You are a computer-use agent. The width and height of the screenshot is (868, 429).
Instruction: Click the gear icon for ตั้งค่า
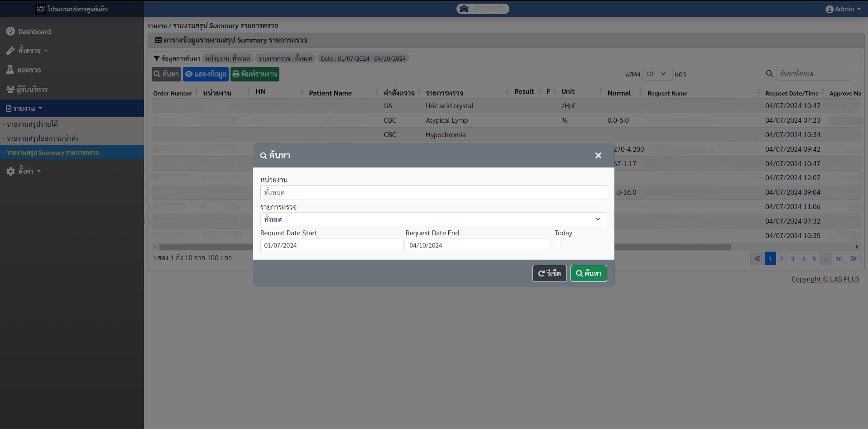(x=10, y=171)
